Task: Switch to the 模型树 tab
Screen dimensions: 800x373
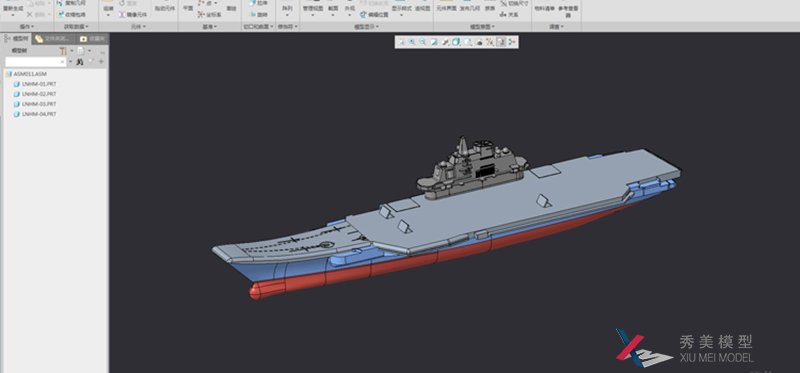Action: click(16, 38)
